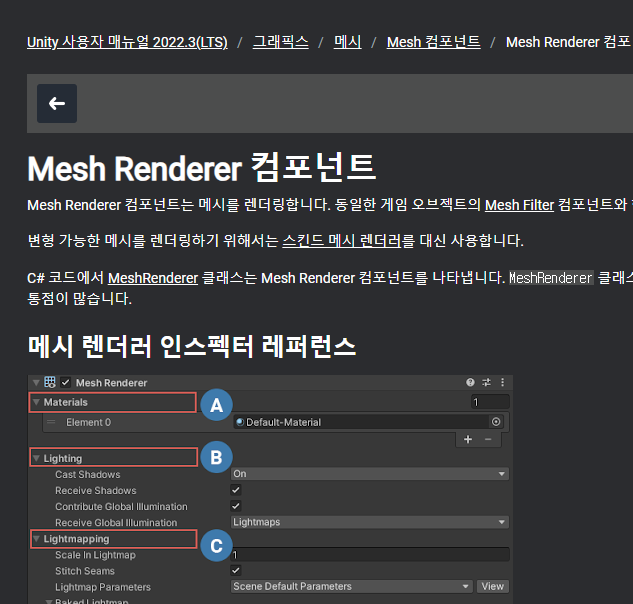Screen dimensions: 633x604
Task: Collapse the Materials foldout triangle
Action: coord(36,402)
